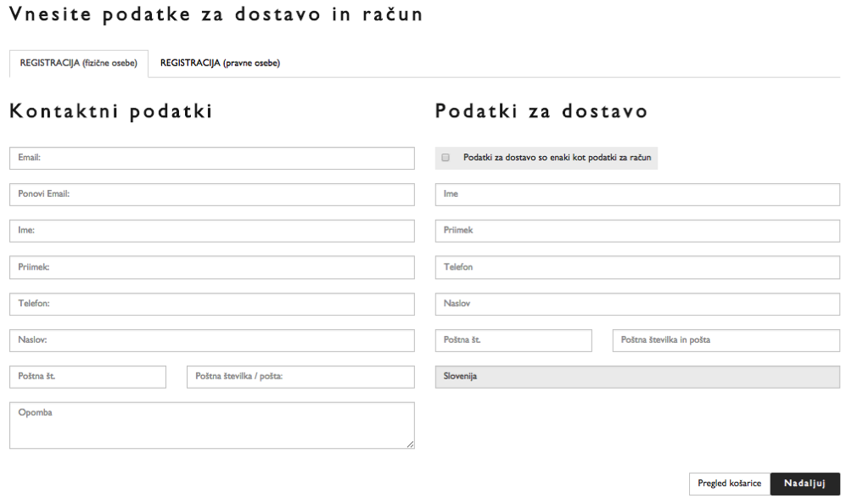The image size is (852, 504).
Task: Click the contact Naslov: field
Action: coord(211,340)
